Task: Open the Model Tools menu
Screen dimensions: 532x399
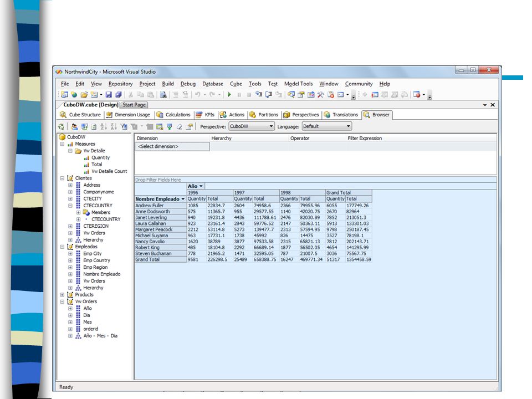Action: point(298,84)
